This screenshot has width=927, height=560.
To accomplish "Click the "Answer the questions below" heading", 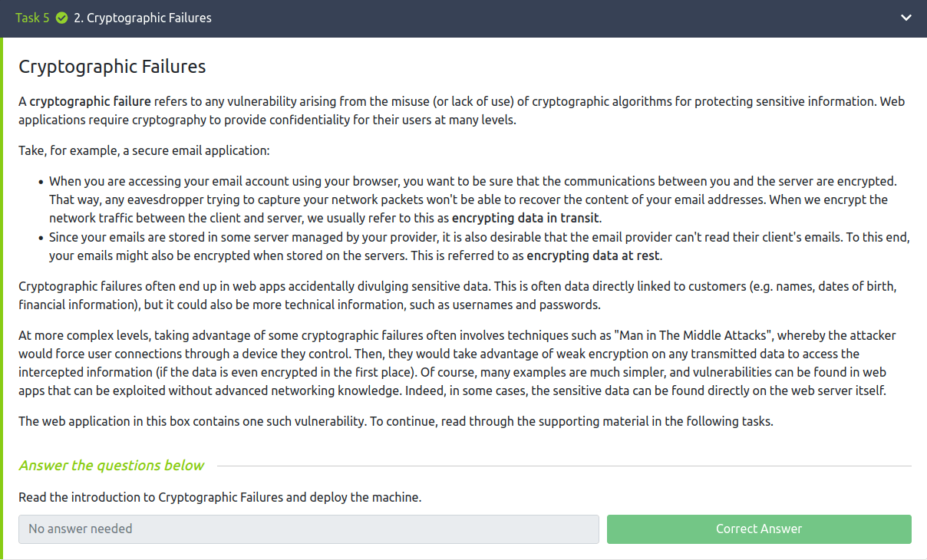I will [111, 466].
